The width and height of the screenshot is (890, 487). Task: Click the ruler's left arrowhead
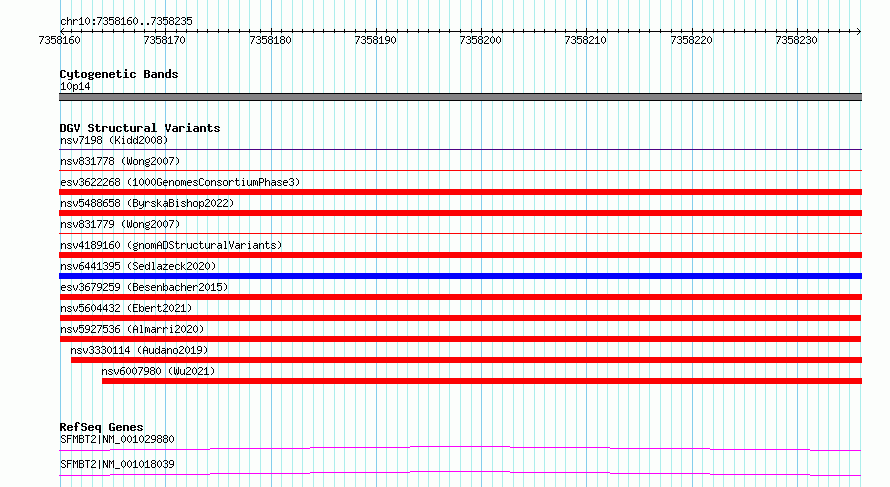tap(62, 31)
